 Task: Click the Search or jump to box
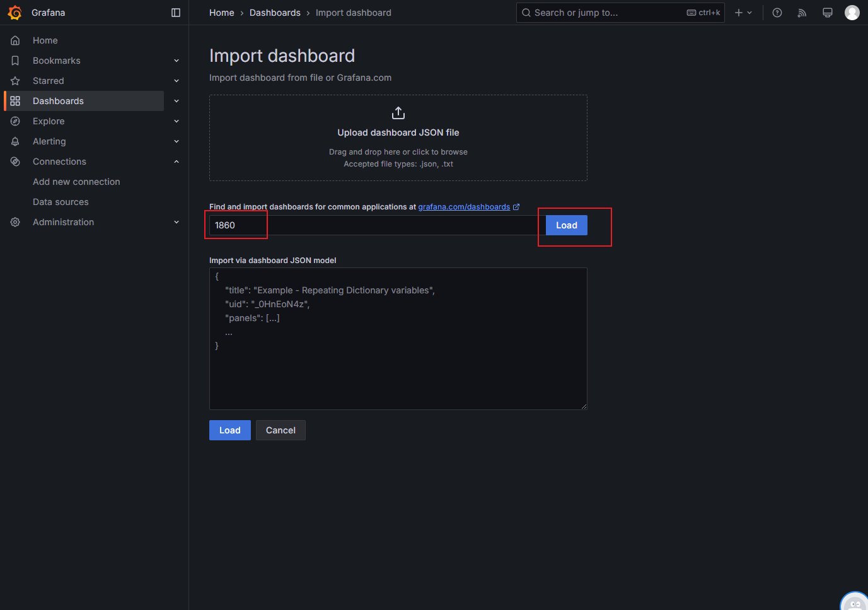[620, 13]
